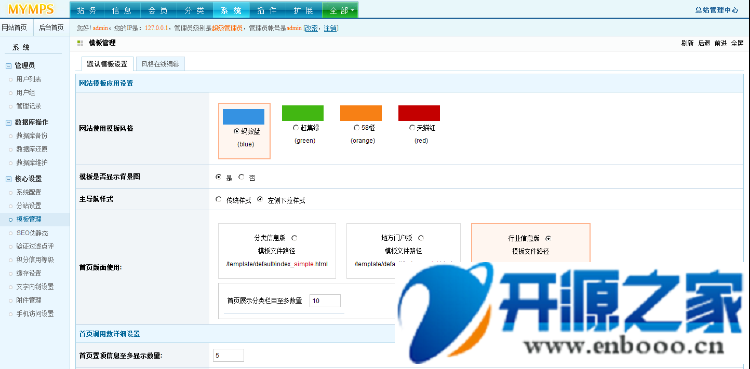Select the green template style radio

[295, 128]
